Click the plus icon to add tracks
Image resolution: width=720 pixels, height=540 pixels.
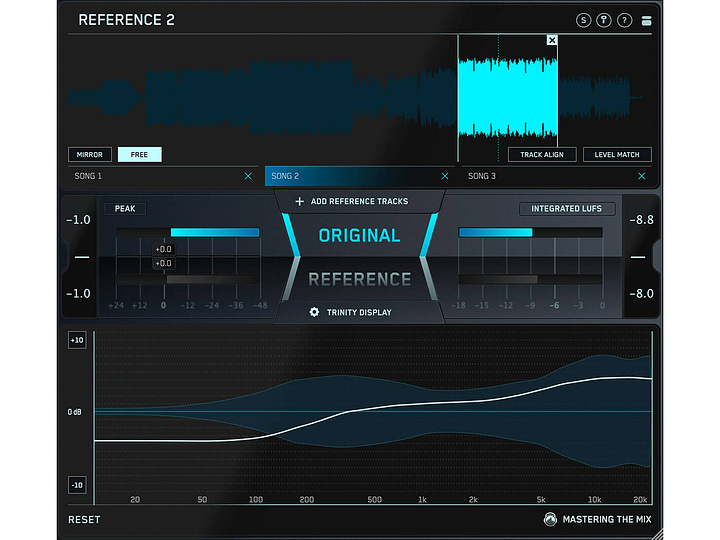point(299,202)
